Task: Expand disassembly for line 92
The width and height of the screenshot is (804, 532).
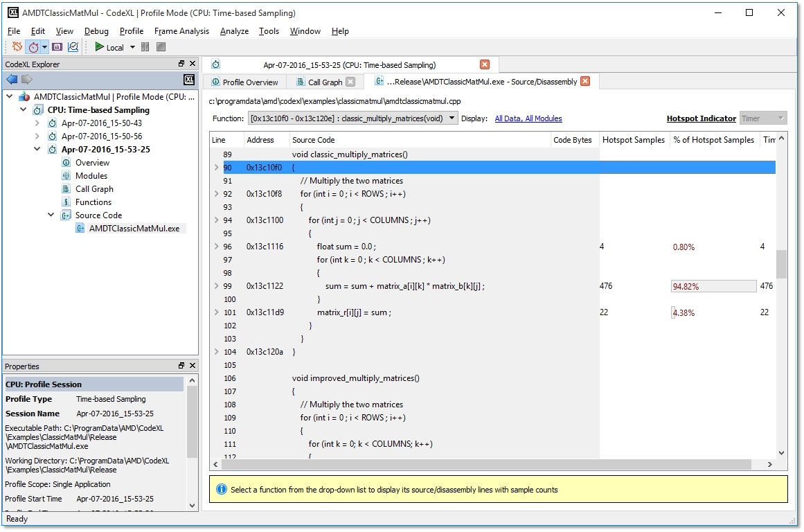Action: [216, 193]
